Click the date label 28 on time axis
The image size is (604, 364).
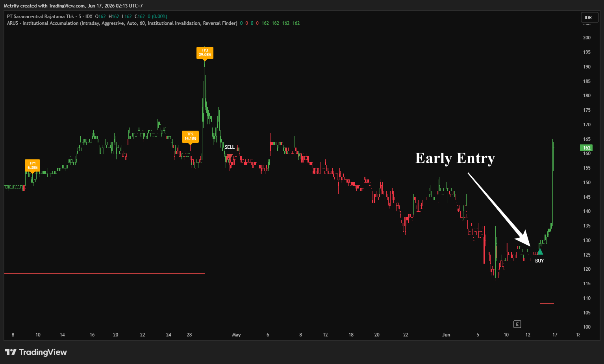pyautogui.click(x=189, y=335)
